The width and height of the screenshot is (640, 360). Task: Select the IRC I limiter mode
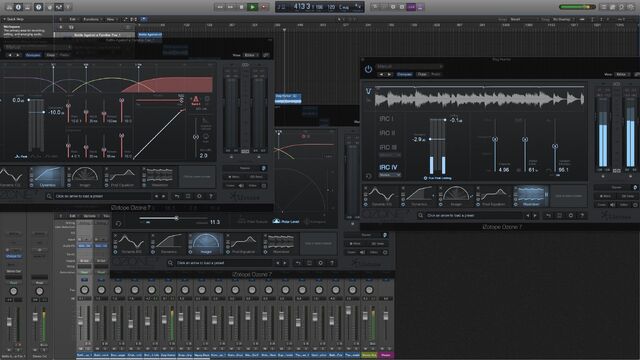[x=386, y=119]
